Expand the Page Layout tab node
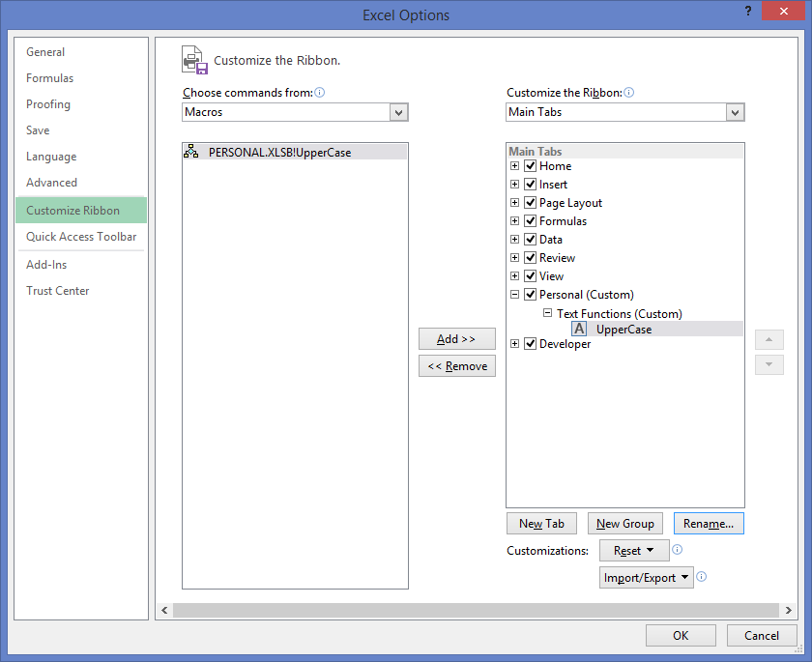Screen dimensions: 812x662 tap(514, 202)
